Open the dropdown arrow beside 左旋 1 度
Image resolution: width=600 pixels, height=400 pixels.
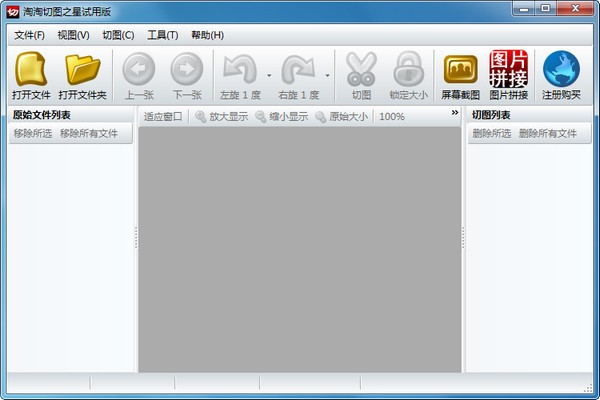[269, 75]
